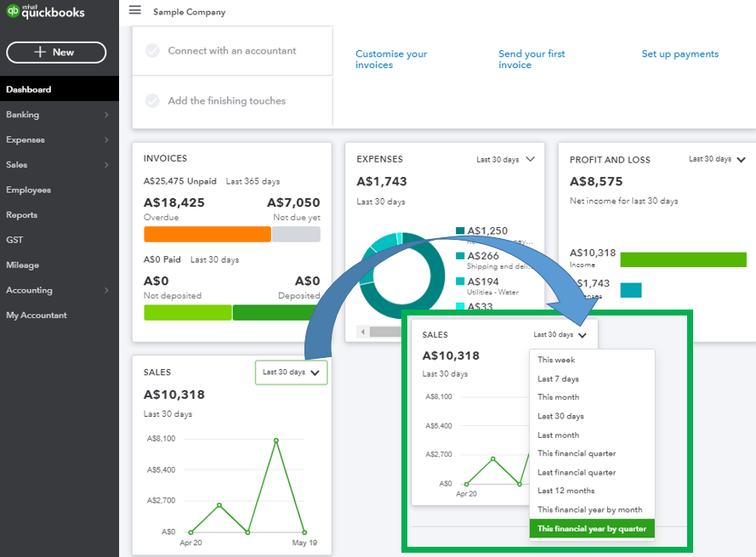Viewport: 756px width, 557px height.
Task: Click the expenses donut chart
Action: pyautogui.click(x=401, y=275)
